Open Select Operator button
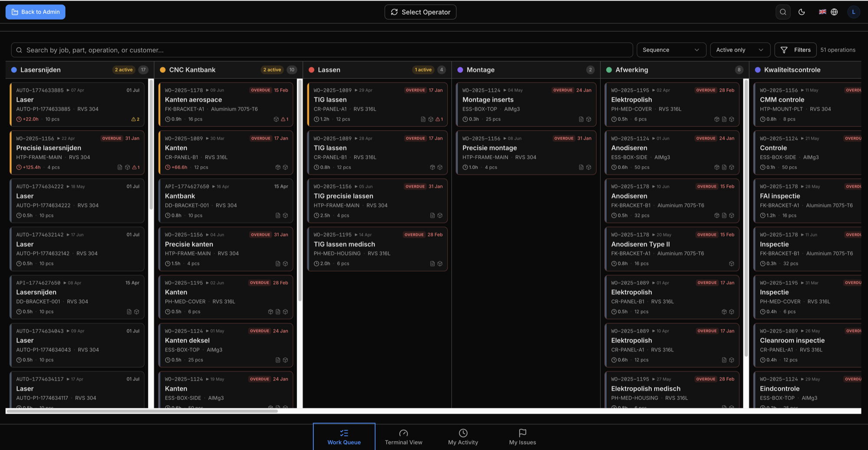 point(420,12)
